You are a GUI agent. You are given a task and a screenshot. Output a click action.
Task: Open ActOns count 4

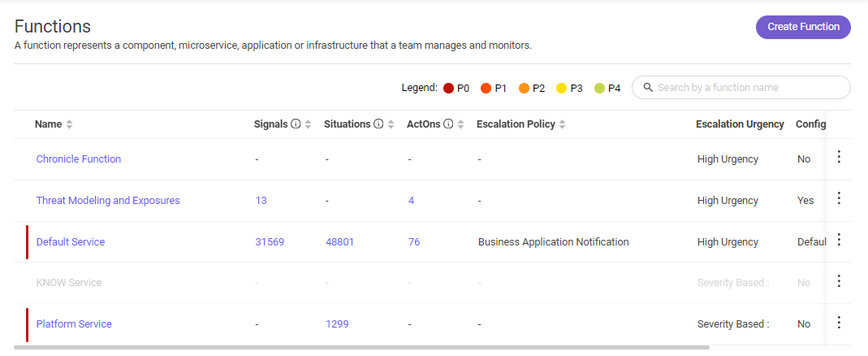[x=412, y=200]
